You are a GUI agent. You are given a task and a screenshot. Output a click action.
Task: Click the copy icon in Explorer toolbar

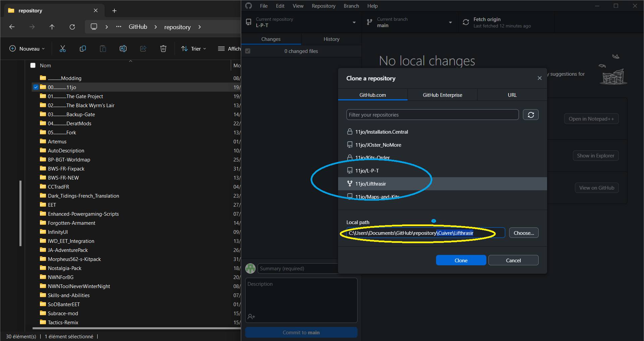pyautogui.click(x=83, y=49)
